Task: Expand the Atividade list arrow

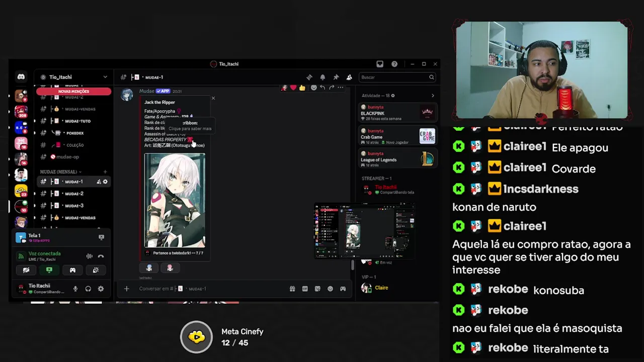Action: click(433, 96)
